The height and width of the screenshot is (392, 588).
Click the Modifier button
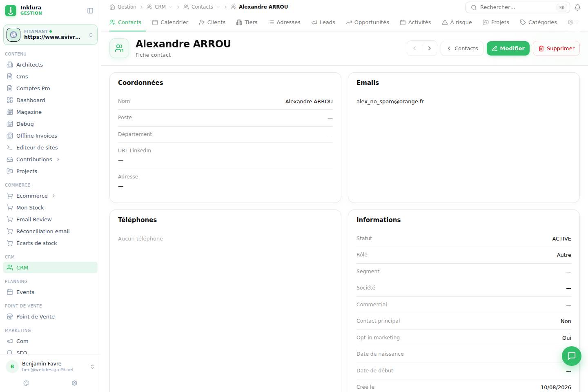508,48
